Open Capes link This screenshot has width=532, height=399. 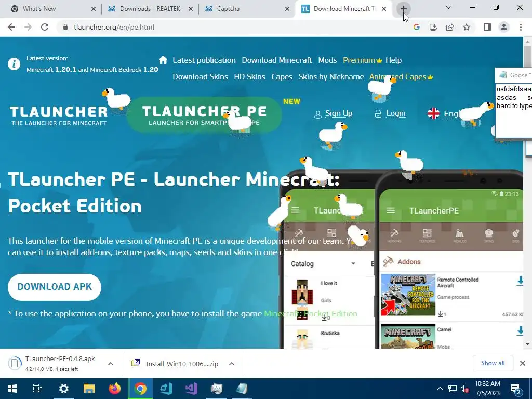pyautogui.click(x=282, y=77)
